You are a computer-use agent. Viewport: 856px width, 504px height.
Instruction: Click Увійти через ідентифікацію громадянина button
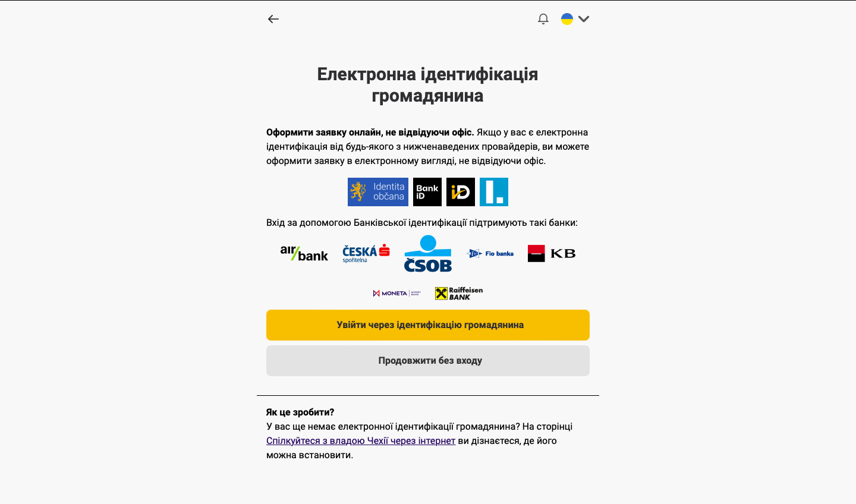click(428, 325)
